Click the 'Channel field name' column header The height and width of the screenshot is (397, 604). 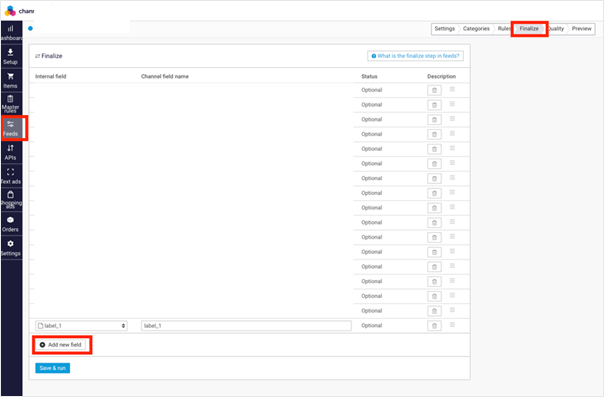[x=165, y=76]
